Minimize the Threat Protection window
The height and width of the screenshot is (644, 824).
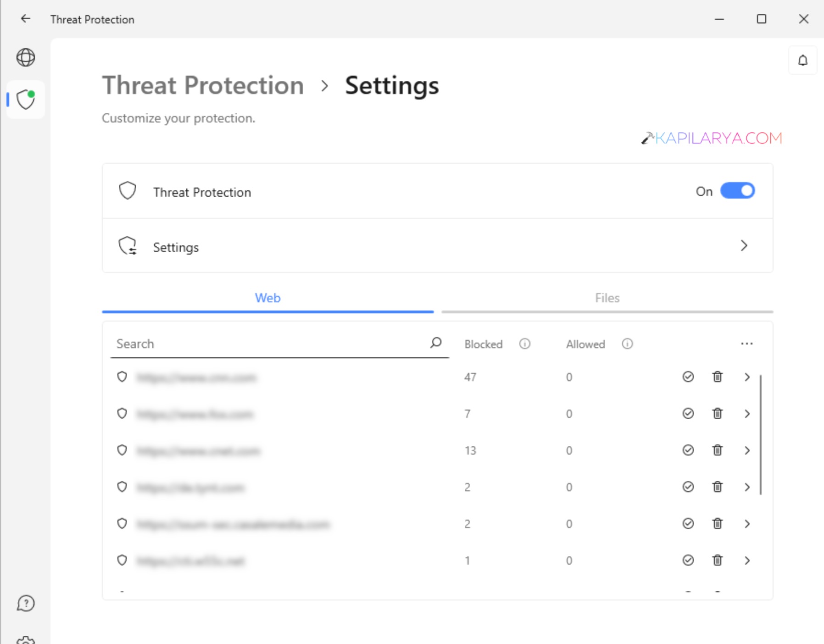pos(719,19)
